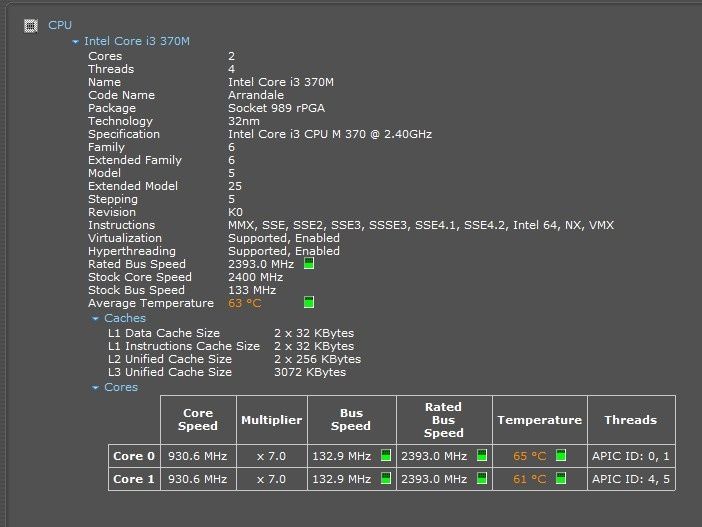
Task: Select the Specification value text
Action: 330,134
